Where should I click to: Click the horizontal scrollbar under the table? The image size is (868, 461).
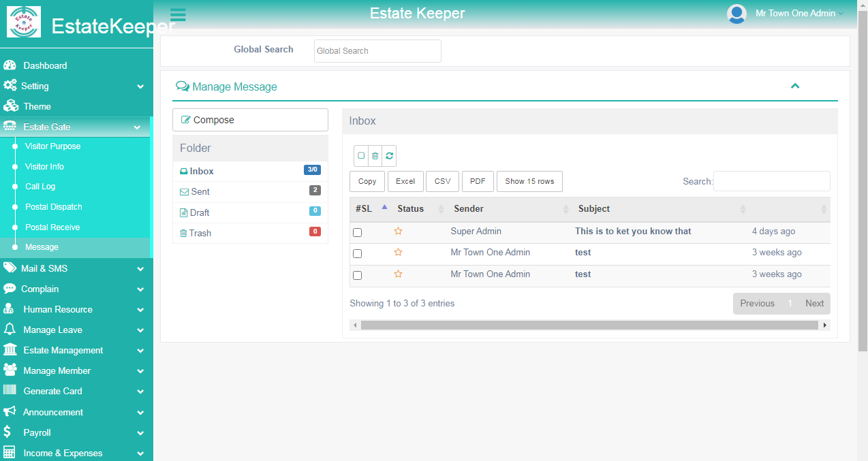coord(589,325)
